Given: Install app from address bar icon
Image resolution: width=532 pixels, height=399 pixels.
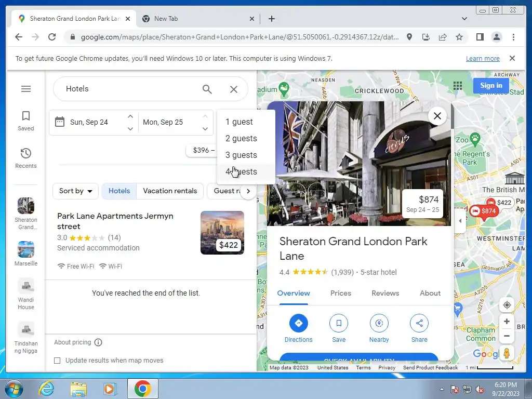Looking at the screenshot, I should point(426,37).
